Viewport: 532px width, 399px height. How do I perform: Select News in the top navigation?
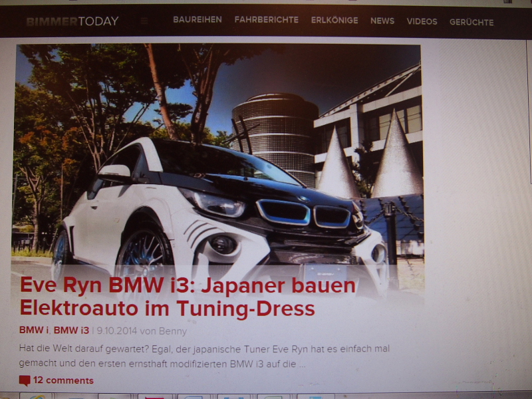point(382,21)
